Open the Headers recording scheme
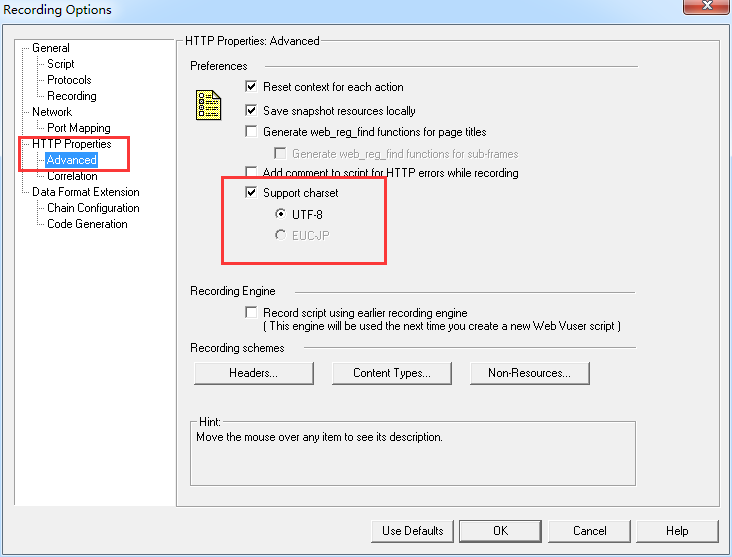This screenshot has width=732, height=557. (x=253, y=373)
